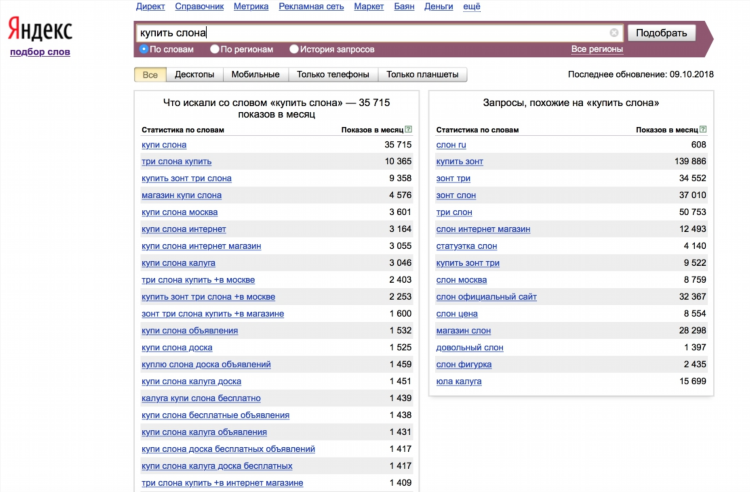This screenshot has width=750, height=492.
Task: Open the 'три слона купить' query link
Action: coord(176,162)
